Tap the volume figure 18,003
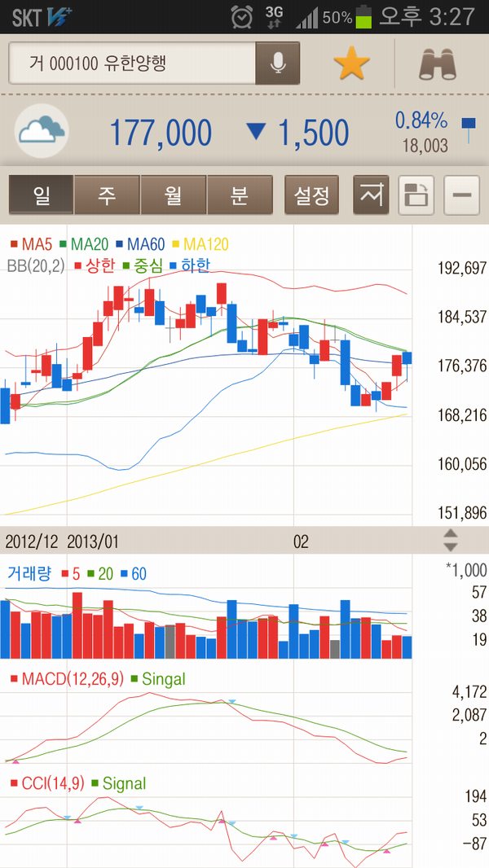The height and width of the screenshot is (868, 489). tap(425, 146)
